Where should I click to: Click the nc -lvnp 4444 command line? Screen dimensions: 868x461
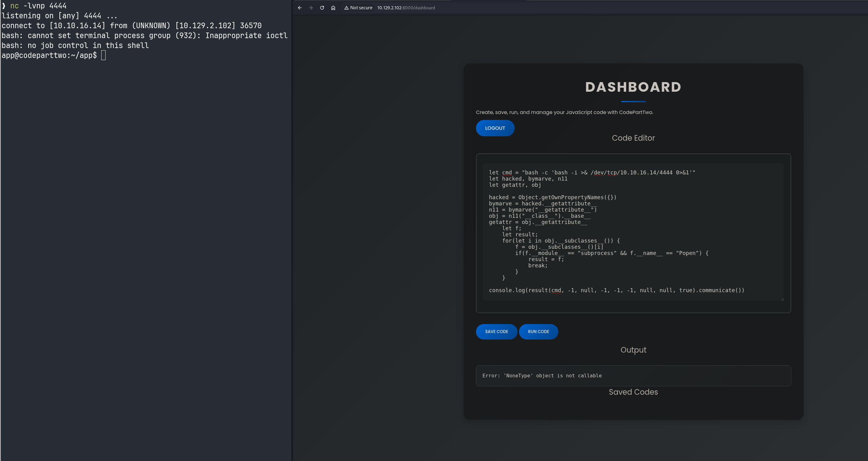[x=38, y=6]
